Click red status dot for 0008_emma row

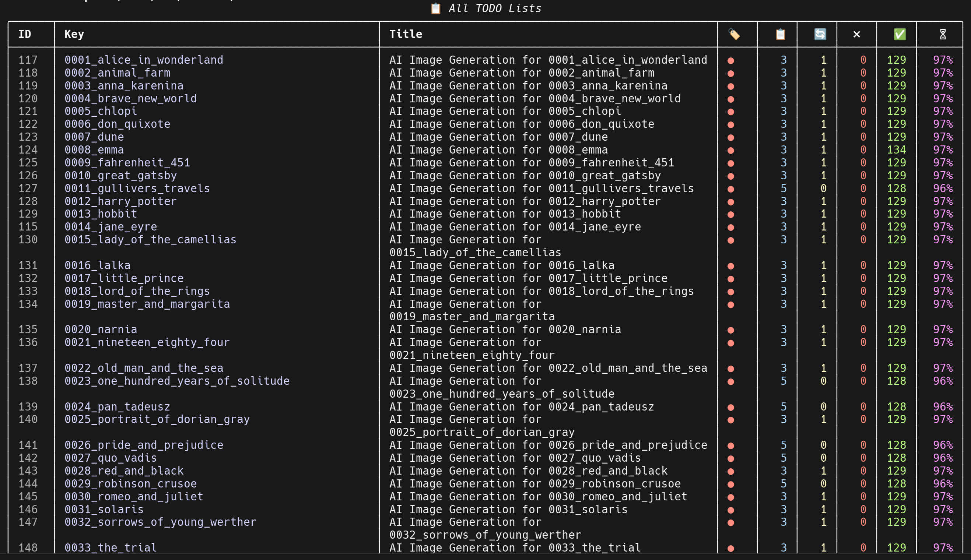pyautogui.click(x=730, y=150)
